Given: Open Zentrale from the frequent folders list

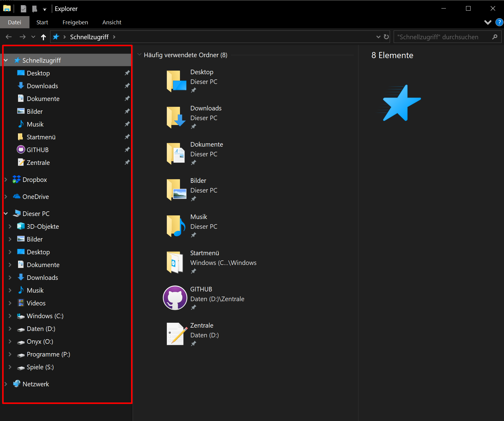Looking at the screenshot, I should [202, 325].
